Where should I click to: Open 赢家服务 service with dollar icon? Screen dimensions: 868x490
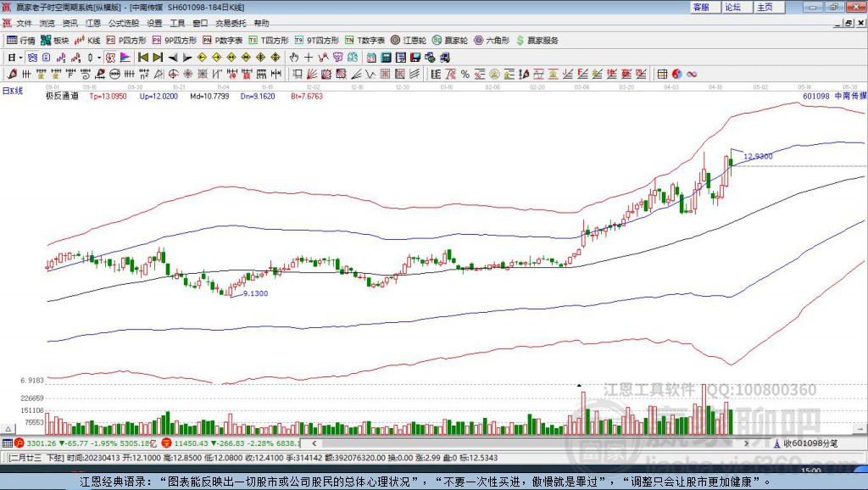[537, 41]
